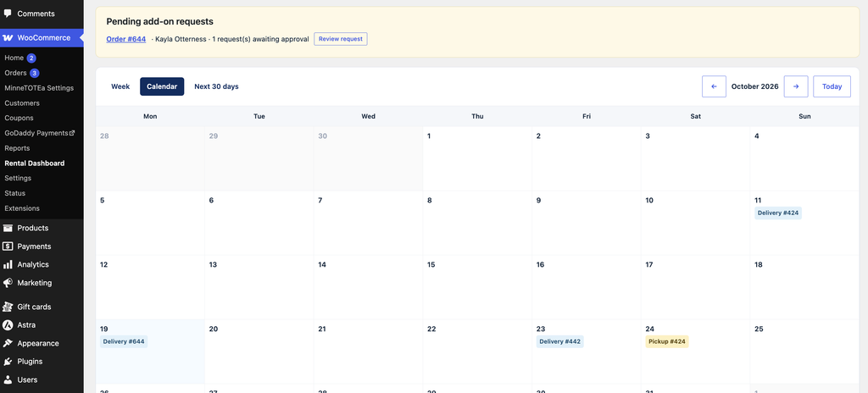Select the October 8 day cell
Image resolution: width=868 pixels, height=393 pixels.
coord(477,223)
